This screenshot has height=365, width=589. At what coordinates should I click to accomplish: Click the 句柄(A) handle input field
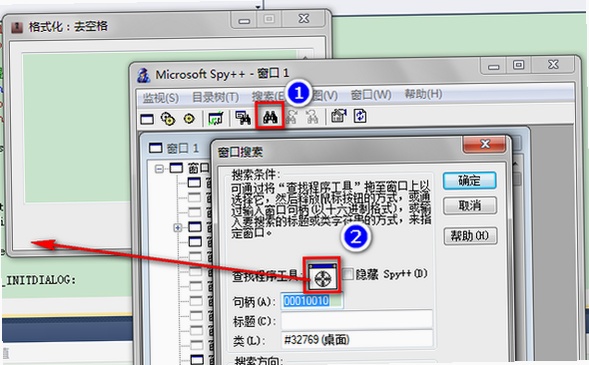click(311, 301)
